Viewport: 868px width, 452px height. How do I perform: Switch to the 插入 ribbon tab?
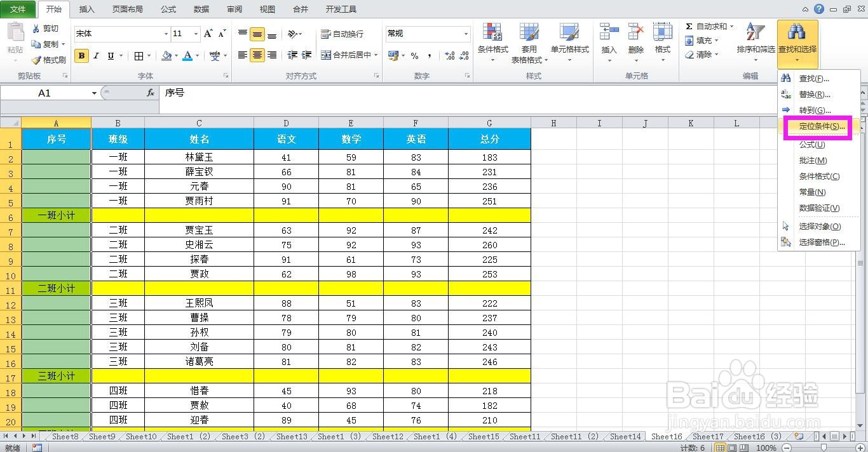point(86,9)
